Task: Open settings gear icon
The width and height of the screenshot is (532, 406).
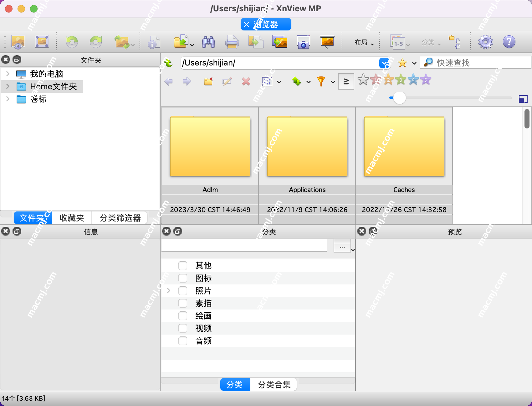Action: pos(485,42)
